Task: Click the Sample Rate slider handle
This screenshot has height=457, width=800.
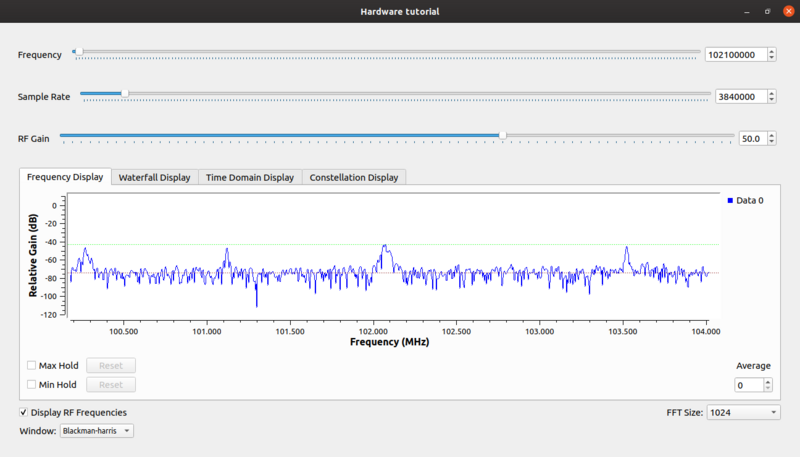Action: click(124, 93)
